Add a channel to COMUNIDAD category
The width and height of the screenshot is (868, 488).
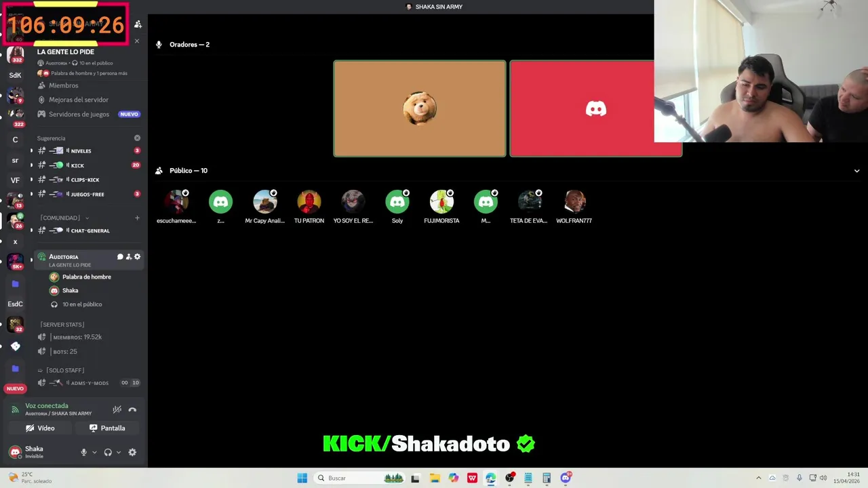(137, 218)
